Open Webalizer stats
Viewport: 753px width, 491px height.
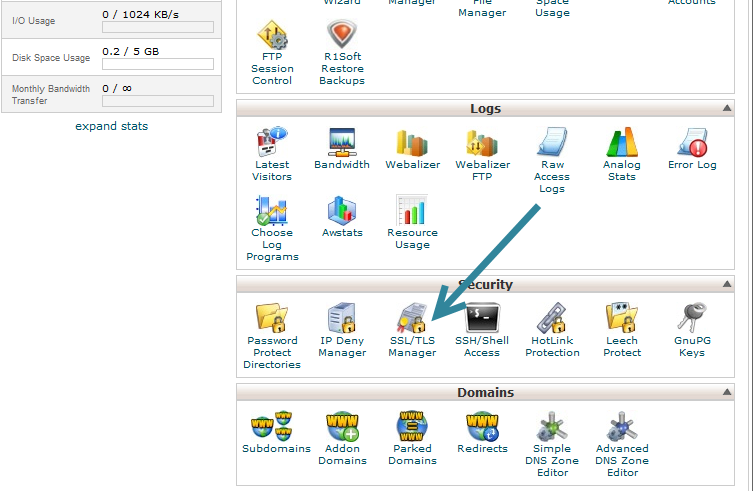[412, 143]
